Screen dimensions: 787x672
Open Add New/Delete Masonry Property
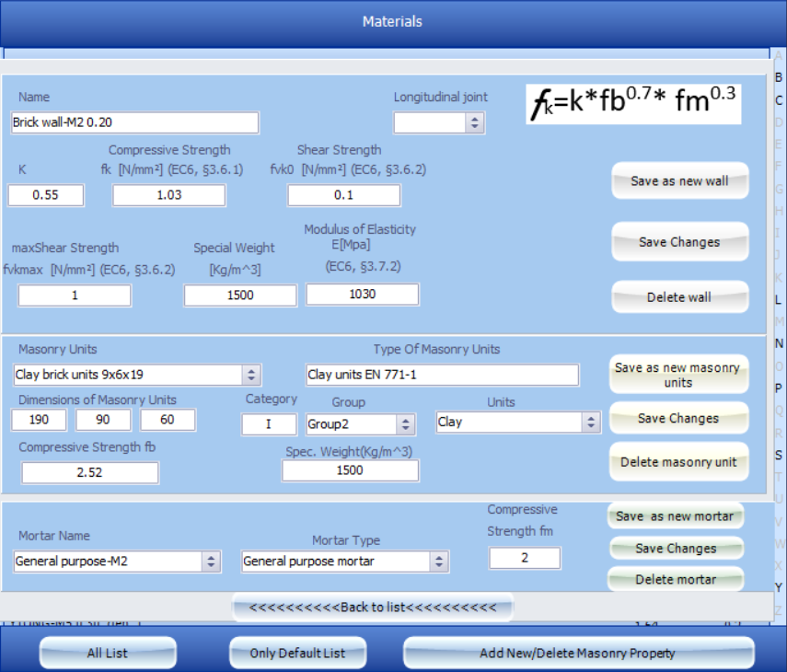(577, 654)
